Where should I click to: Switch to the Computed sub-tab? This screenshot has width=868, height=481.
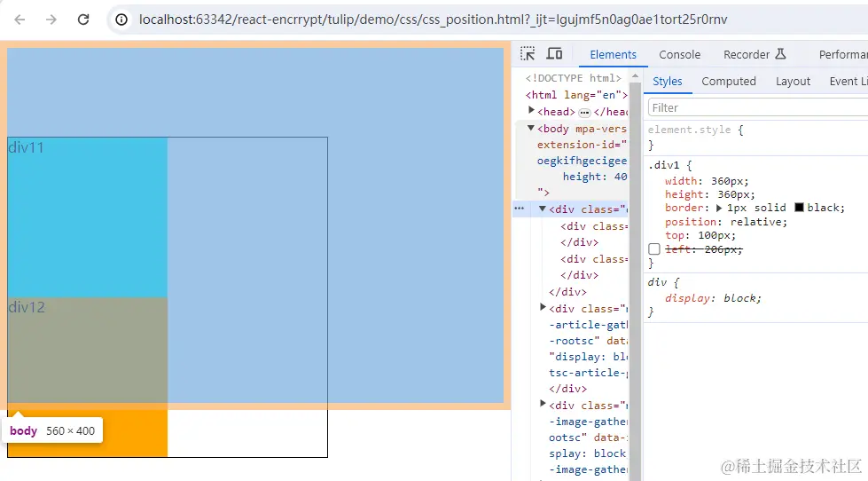click(729, 81)
